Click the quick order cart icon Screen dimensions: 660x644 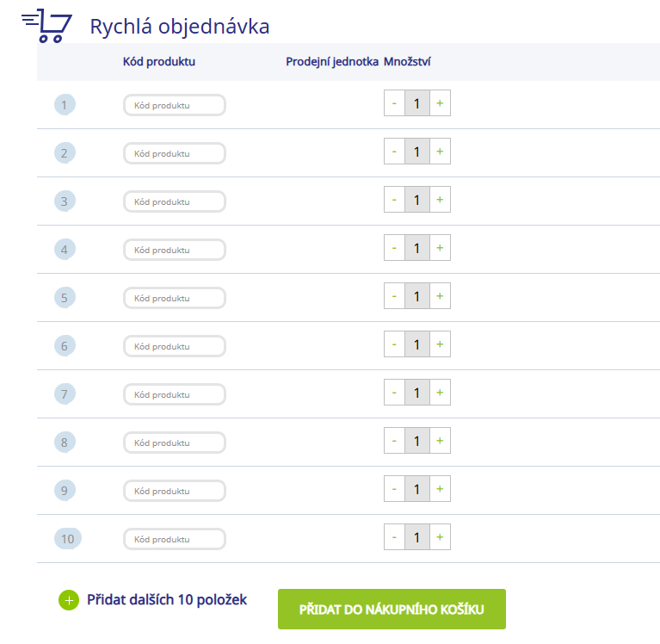(46, 26)
